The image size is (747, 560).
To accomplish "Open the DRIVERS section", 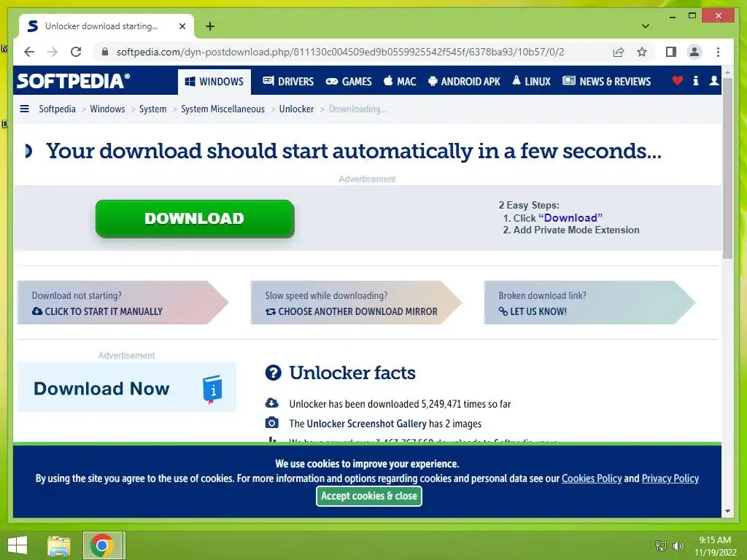I will [288, 82].
